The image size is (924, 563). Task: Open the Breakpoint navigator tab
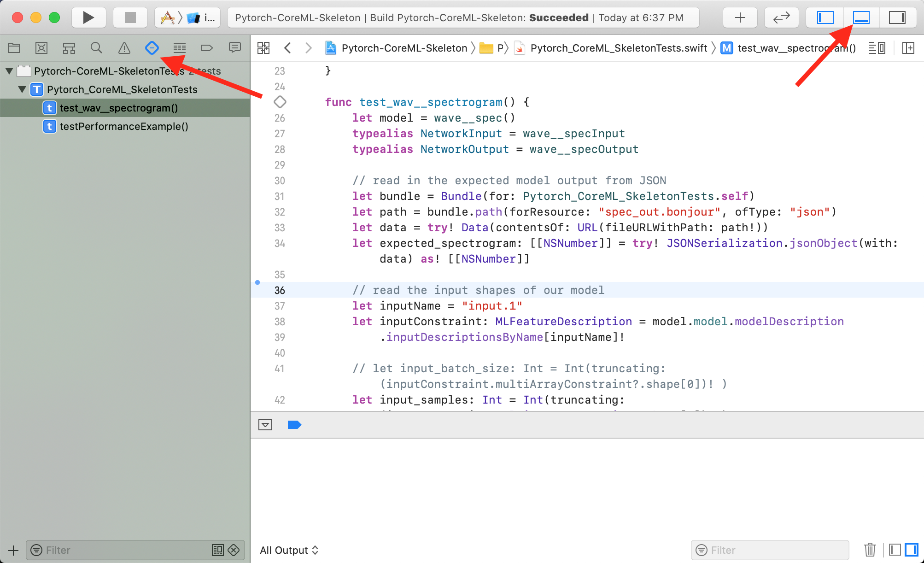click(x=207, y=48)
